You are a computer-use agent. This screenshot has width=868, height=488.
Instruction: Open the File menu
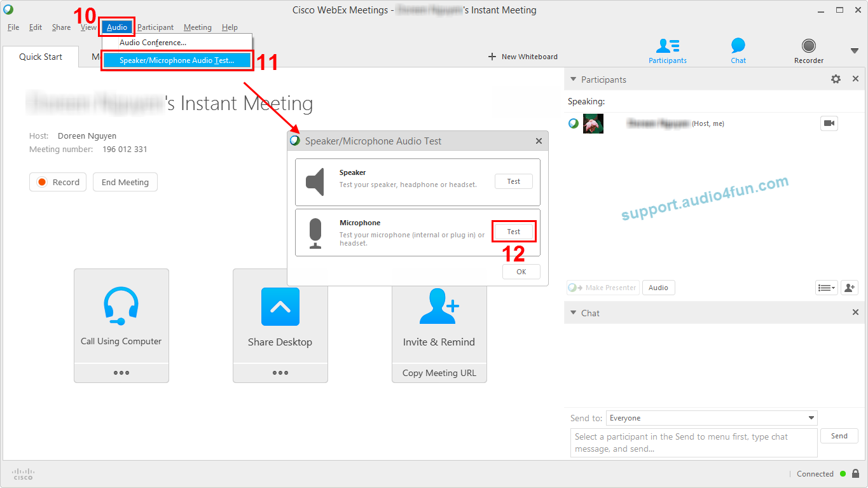click(13, 27)
